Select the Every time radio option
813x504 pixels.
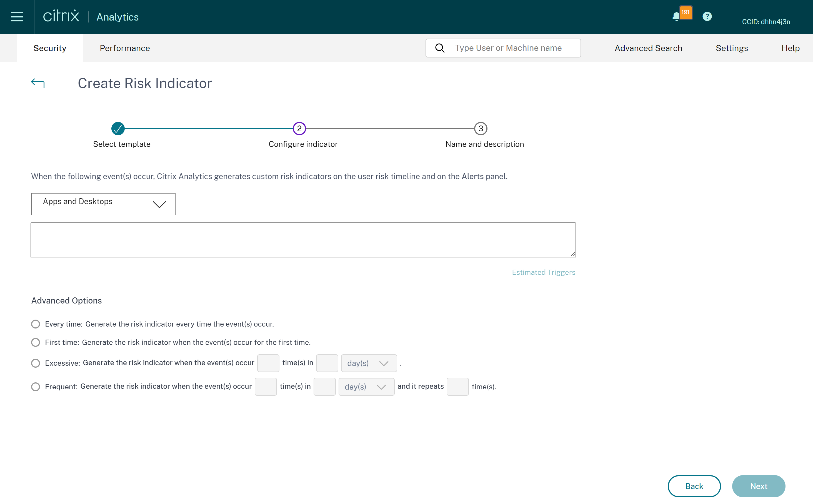point(36,324)
